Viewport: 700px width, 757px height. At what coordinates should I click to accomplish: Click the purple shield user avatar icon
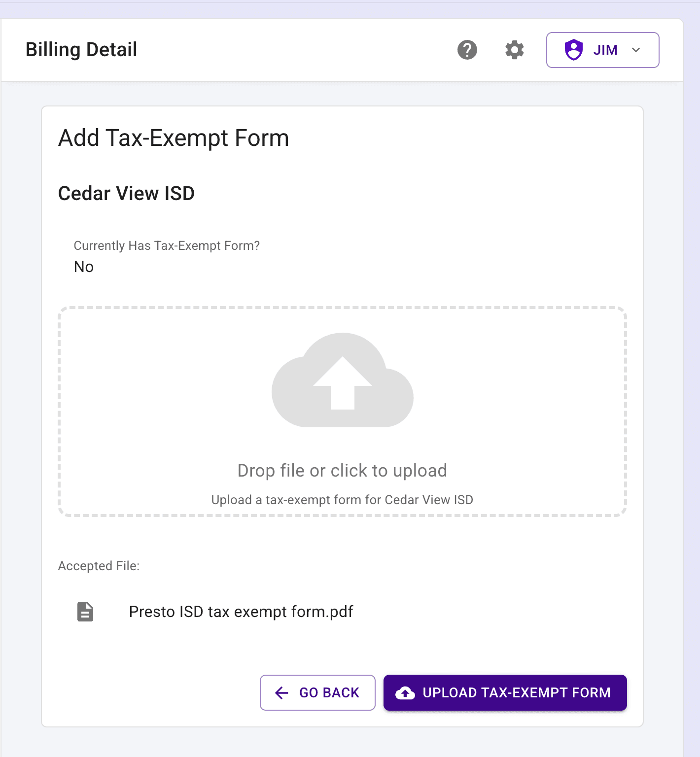[574, 50]
